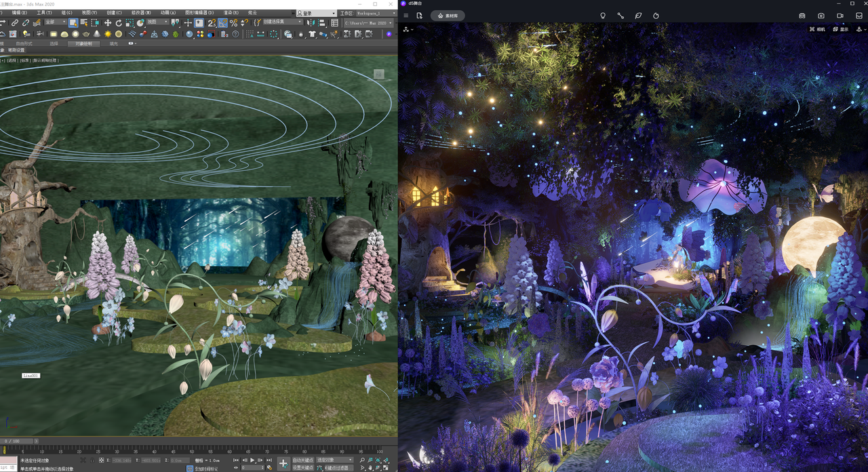
Task: Open the light tool in D5 toolbar
Action: 602,16
